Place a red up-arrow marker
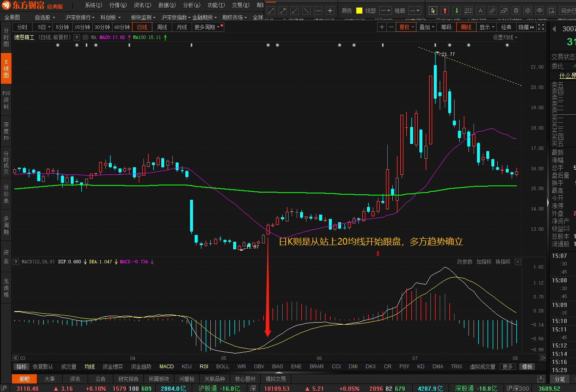 (x=445, y=11)
